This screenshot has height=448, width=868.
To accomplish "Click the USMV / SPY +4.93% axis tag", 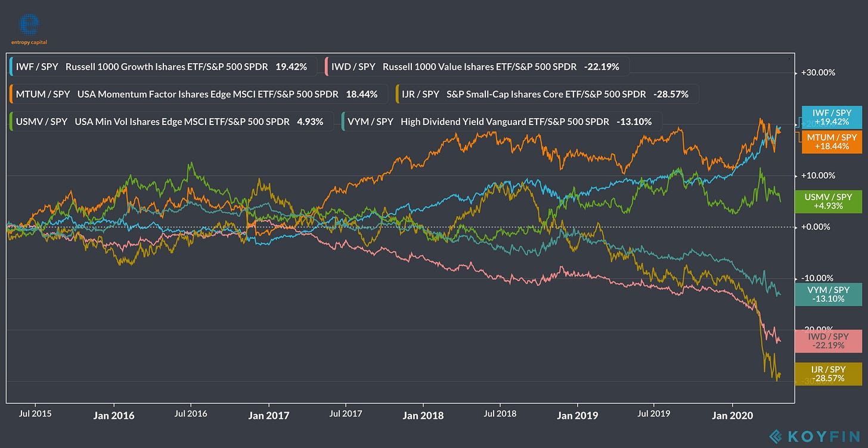I will click(x=829, y=201).
